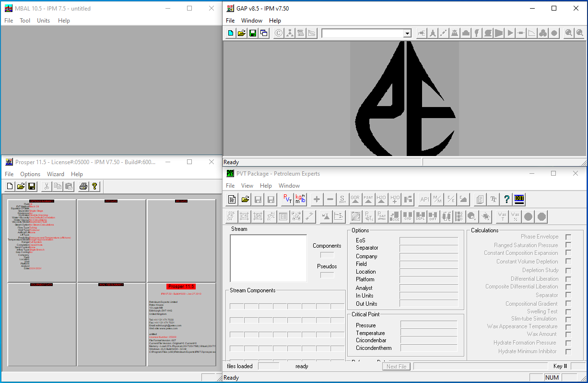Click Open folder icon in PVT Package

pyautogui.click(x=245, y=199)
